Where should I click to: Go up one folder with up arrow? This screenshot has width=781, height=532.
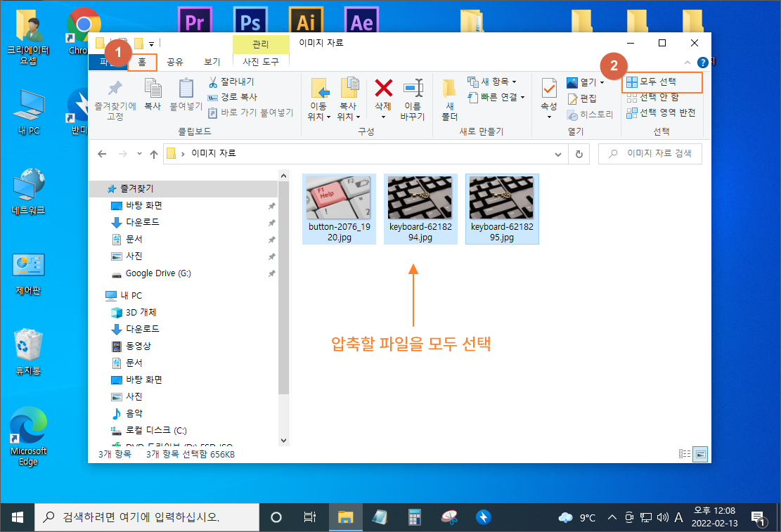[154, 154]
